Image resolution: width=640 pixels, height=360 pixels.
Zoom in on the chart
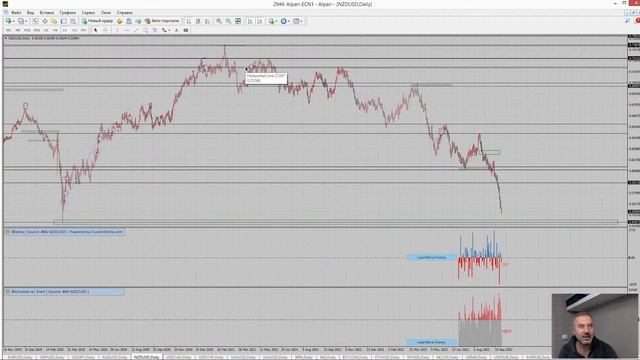[219, 21]
